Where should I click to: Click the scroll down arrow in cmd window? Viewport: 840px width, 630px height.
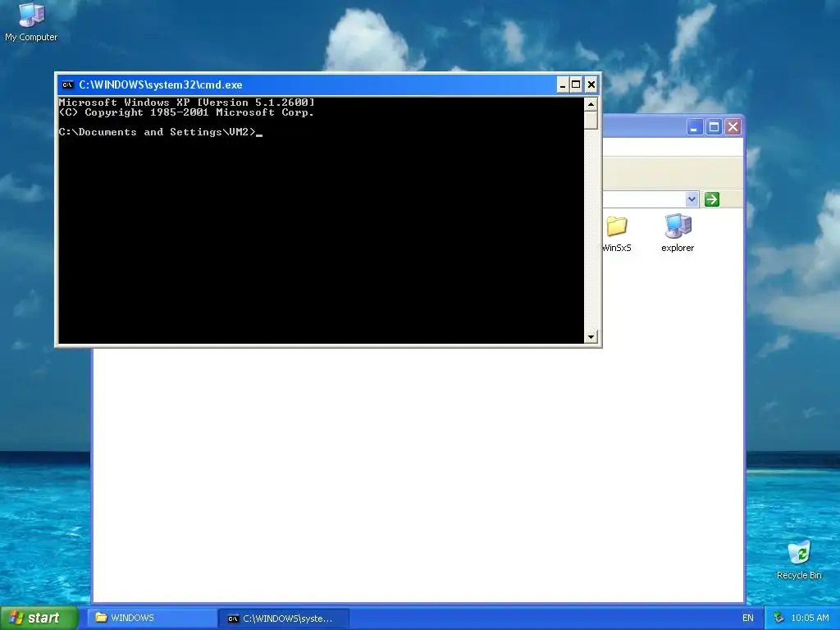coord(591,337)
